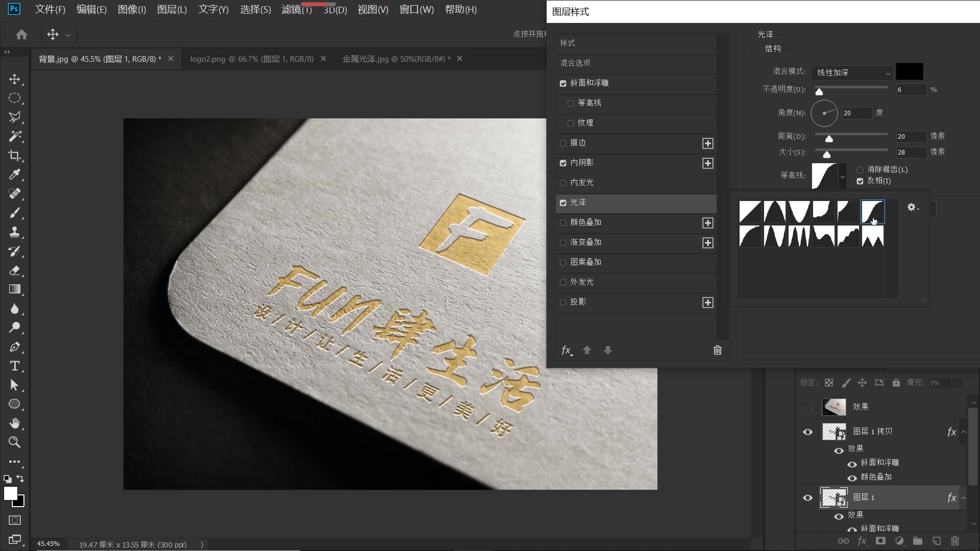Screen dimensions: 980x551
Task: Select the Brush tool
Action: tap(15, 213)
